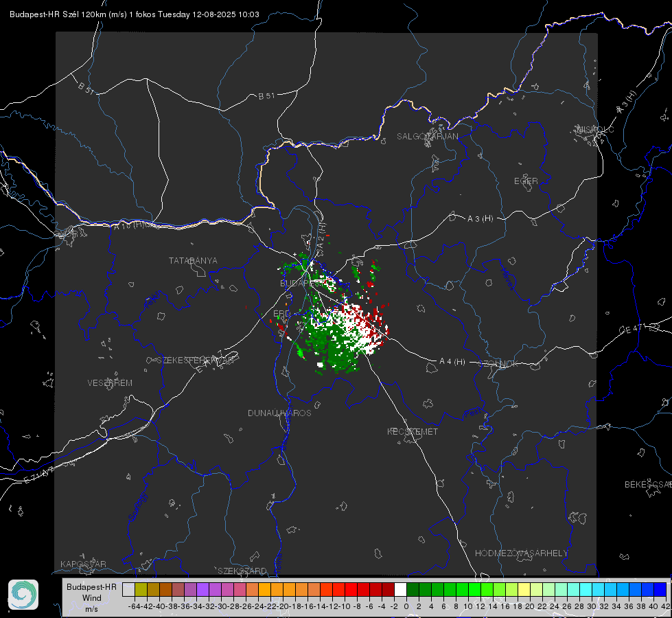Click the KECSKEMÉT city label

click(413, 431)
